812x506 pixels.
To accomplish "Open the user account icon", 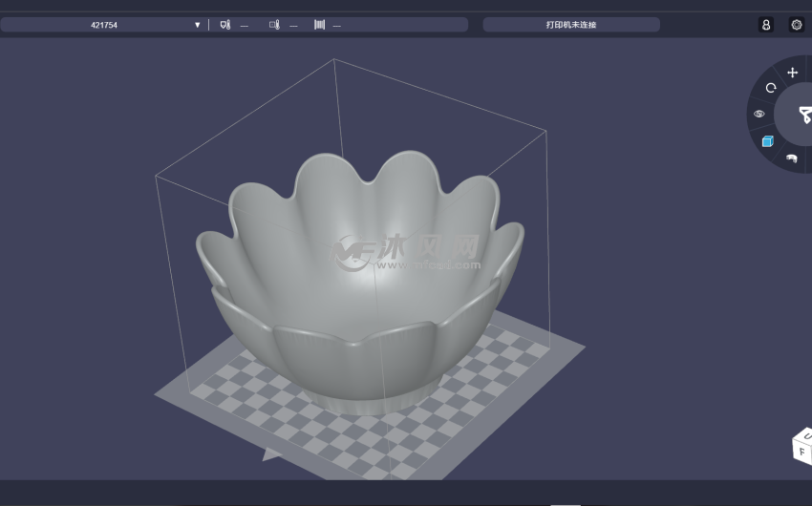I will 766,25.
